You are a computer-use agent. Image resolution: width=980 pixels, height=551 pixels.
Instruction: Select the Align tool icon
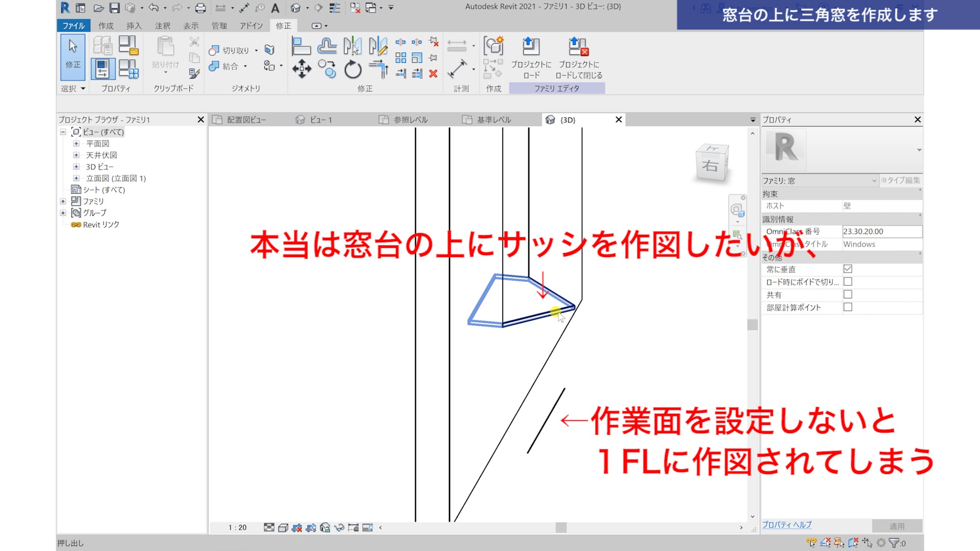(x=301, y=47)
